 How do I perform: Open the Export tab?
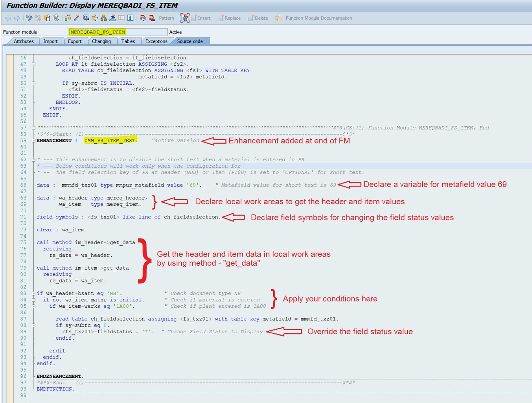[x=75, y=41]
